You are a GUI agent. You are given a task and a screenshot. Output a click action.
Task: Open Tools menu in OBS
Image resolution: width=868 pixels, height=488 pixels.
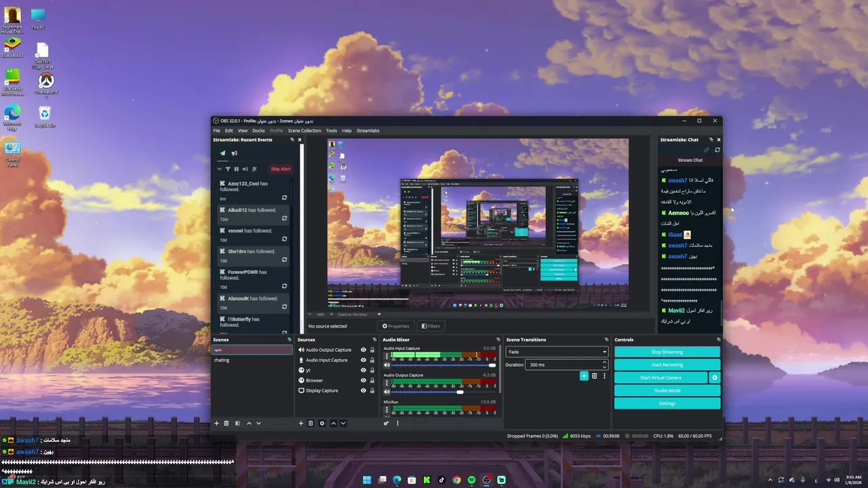coord(332,131)
